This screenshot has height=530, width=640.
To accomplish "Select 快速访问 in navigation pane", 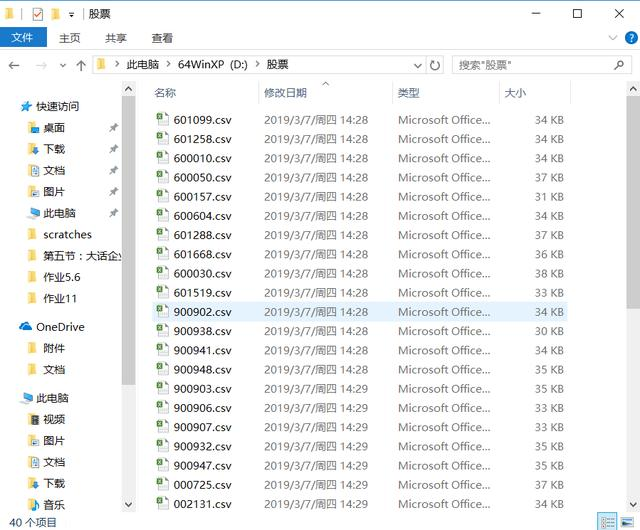I will 58,107.
